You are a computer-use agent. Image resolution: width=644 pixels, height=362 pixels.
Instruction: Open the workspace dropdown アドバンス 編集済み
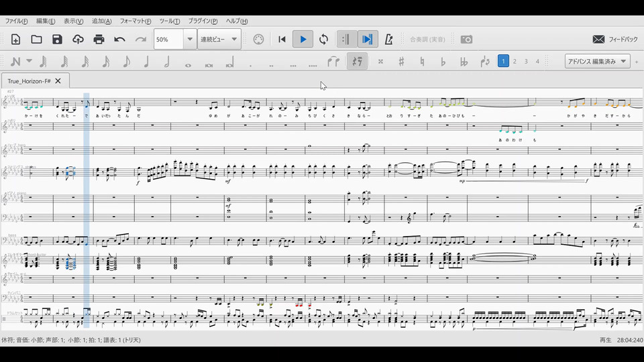pos(597,61)
